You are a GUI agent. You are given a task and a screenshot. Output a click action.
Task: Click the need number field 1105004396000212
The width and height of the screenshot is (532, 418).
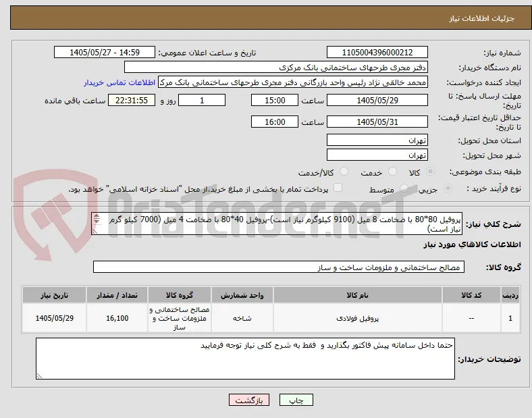coord(377,53)
